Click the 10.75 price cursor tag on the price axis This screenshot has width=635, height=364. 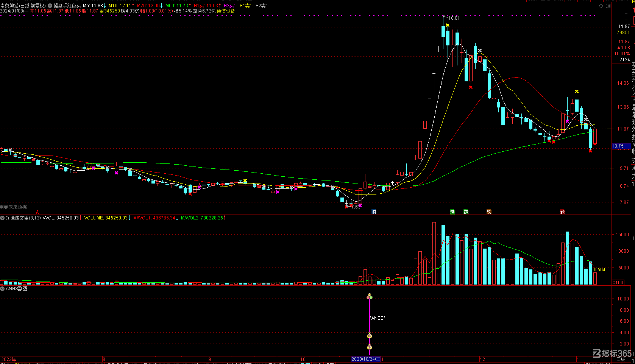[x=621, y=146]
